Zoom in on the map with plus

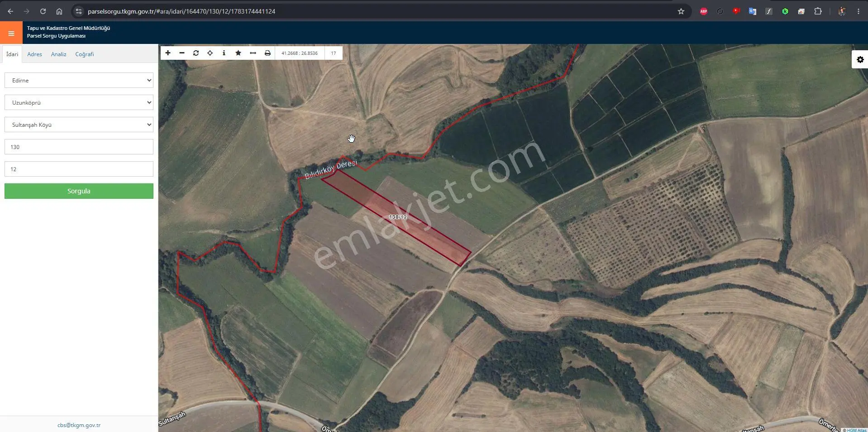coord(168,53)
